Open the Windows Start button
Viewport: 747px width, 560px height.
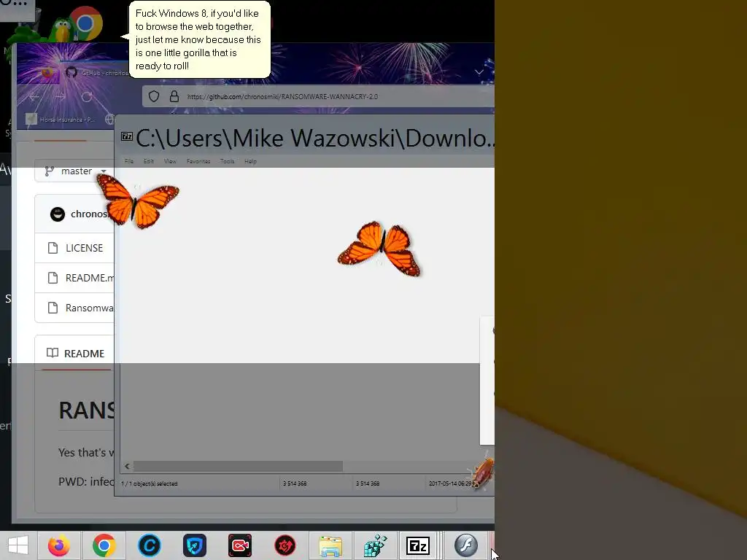tap(18, 545)
